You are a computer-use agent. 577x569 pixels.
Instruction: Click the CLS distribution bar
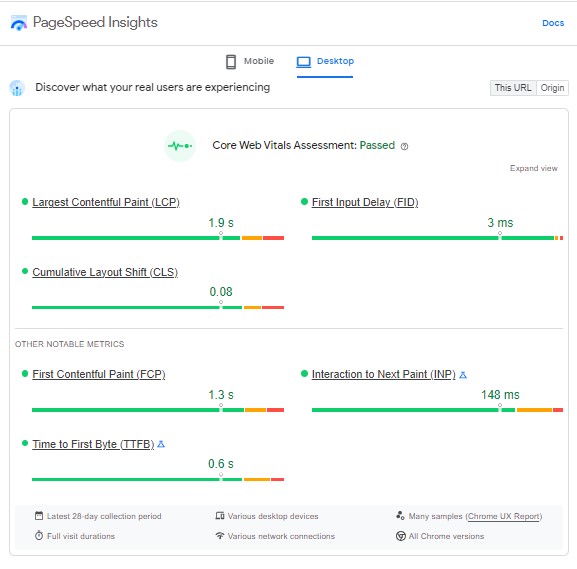coord(158,307)
